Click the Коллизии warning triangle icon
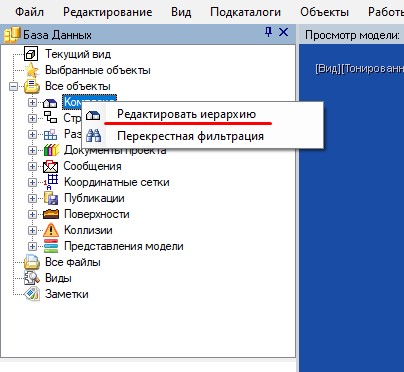 [x=51, y=230]
